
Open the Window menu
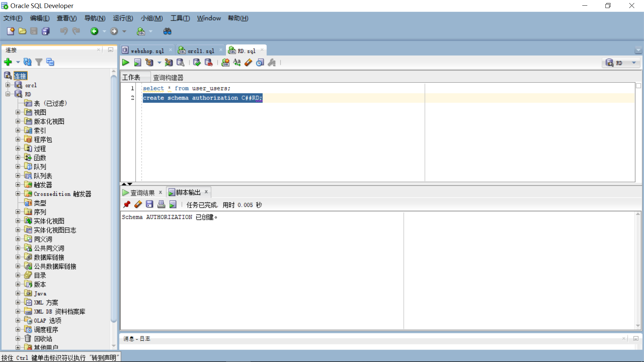[209, 18]
